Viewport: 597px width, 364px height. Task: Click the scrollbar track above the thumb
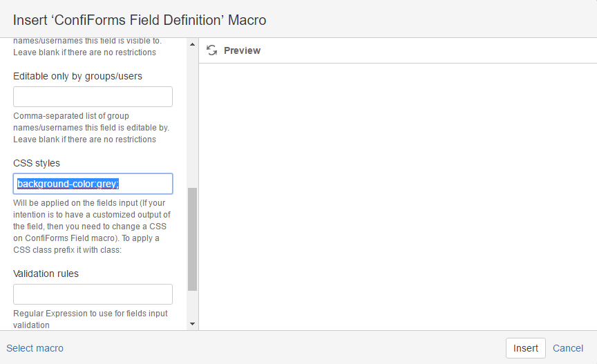[192, 118]
